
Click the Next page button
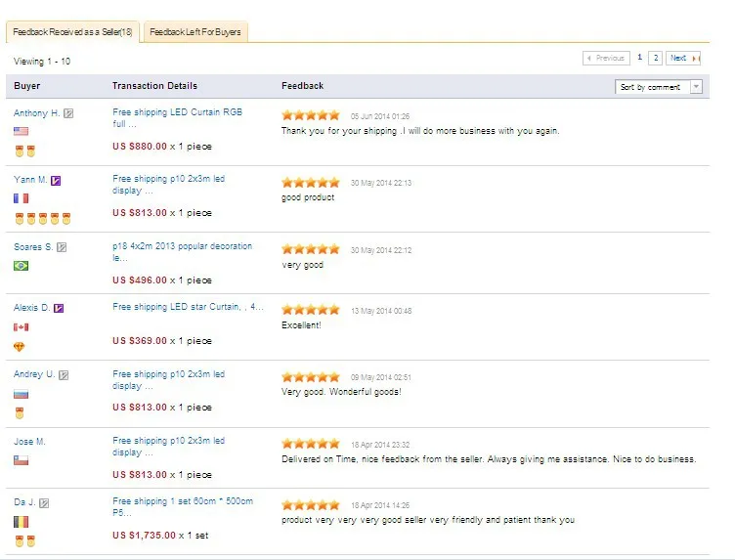point(683,58)
